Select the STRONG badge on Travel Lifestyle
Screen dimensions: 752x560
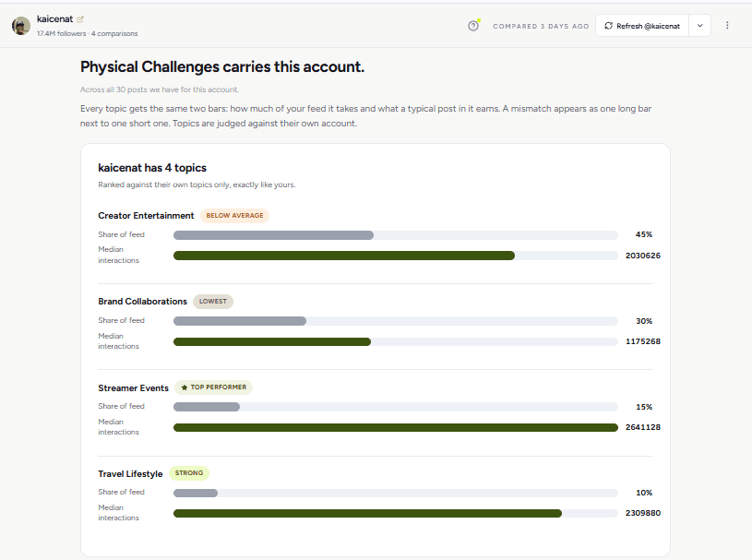(x=189, y=473)
